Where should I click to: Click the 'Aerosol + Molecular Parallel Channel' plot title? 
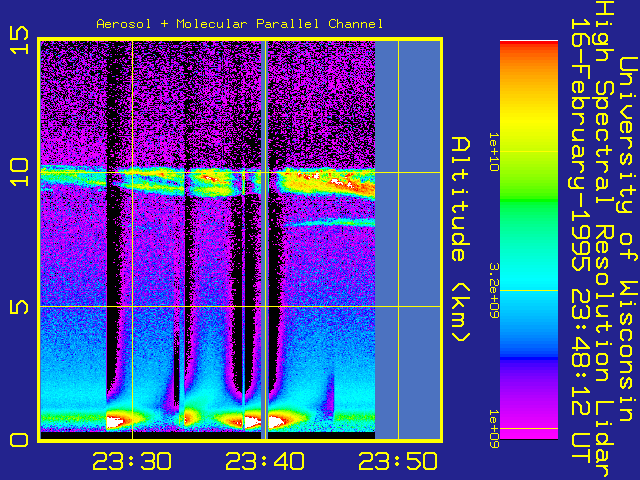(x=240, y=24)
